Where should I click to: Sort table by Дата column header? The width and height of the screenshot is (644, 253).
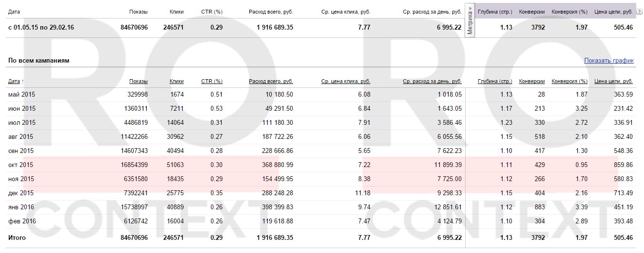click(14, 81)
